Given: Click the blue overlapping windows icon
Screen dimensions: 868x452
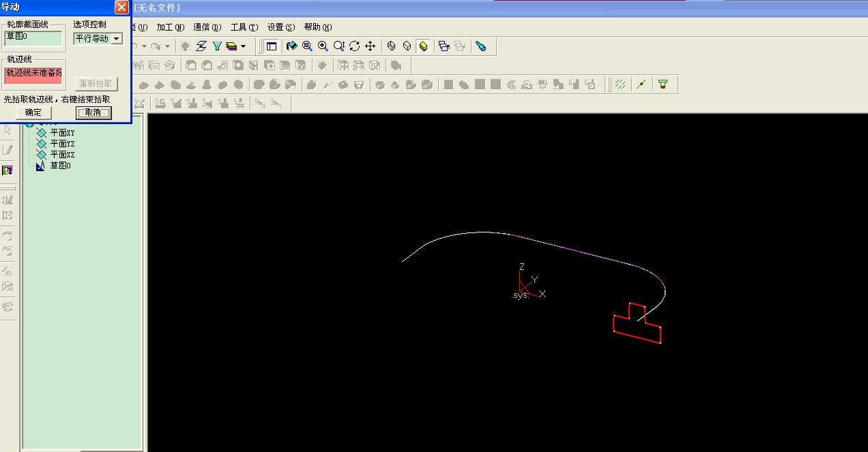Looking at the screenshot, I should [444, 46].
